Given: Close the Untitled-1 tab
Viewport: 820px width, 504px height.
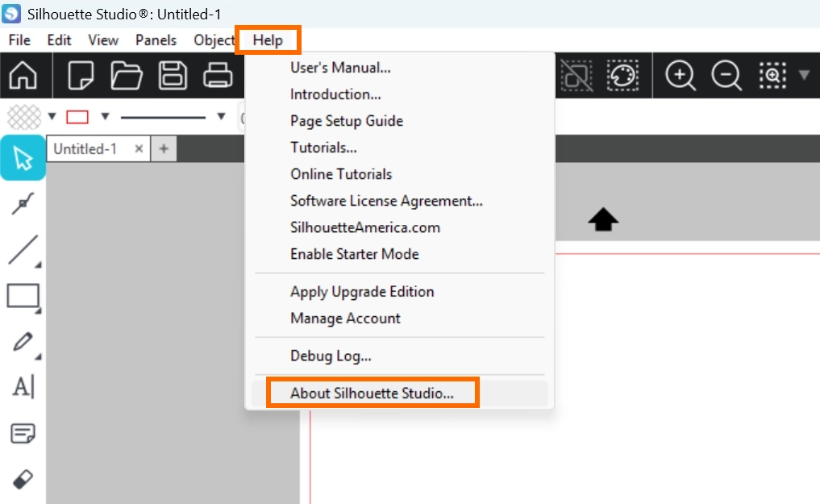Looking at the screenshot, I should 139,148.
